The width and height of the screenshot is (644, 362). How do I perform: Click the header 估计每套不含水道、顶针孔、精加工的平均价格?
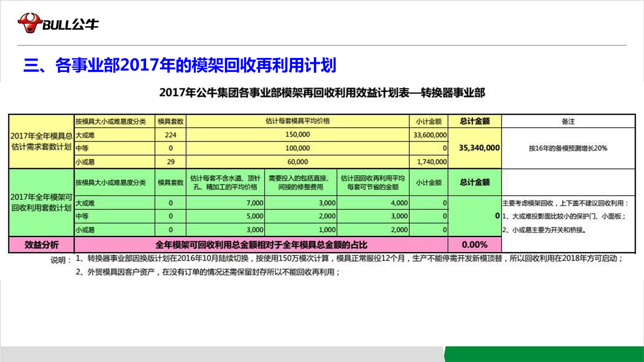(225, 182)
